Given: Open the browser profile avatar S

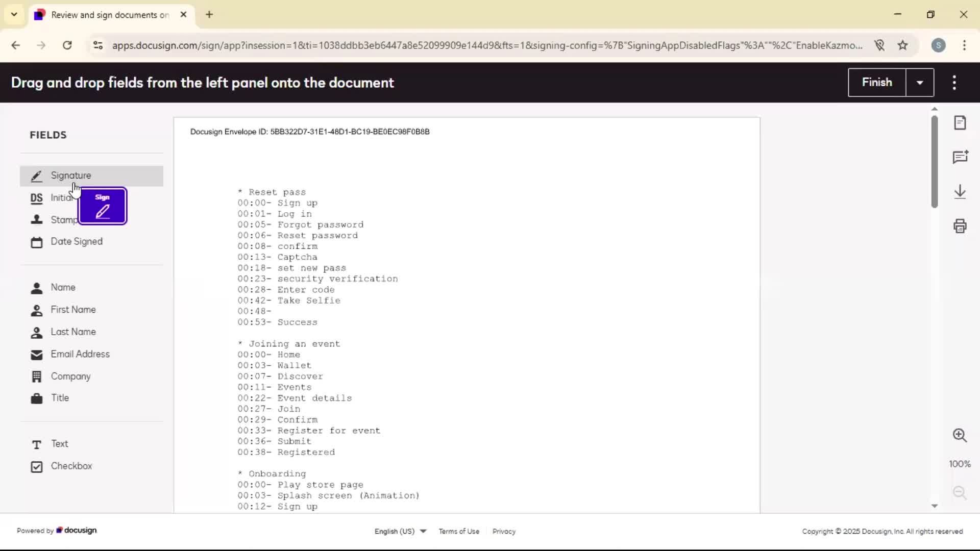Looking at the screenshot, I should [938, 45].
